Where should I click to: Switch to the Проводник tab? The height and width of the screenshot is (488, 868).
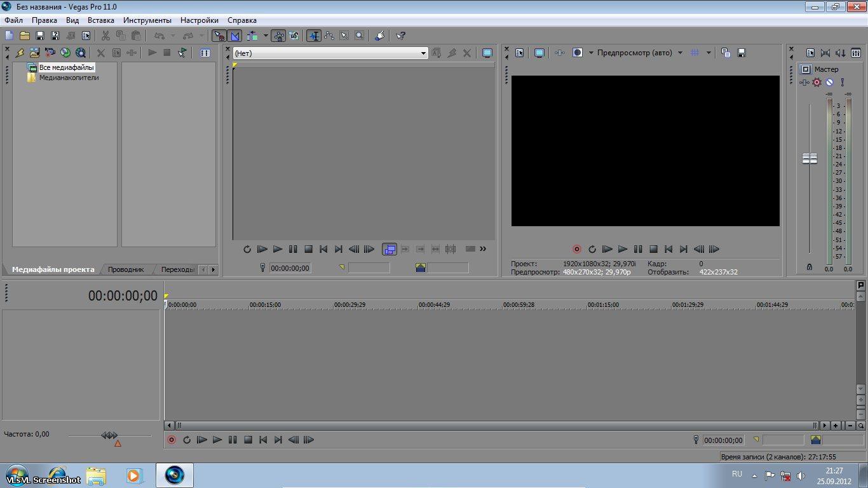point(126,269)
